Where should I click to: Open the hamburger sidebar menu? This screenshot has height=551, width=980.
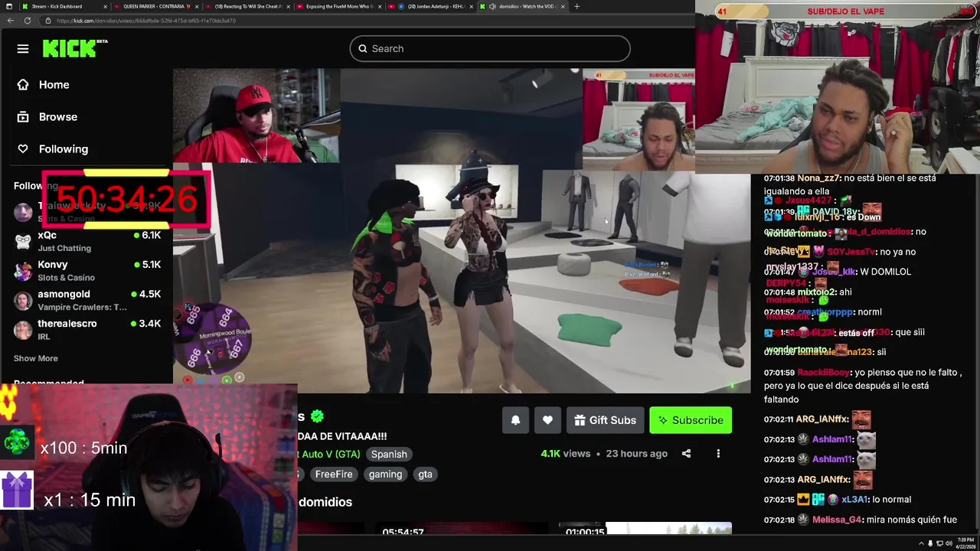(23, 49)
